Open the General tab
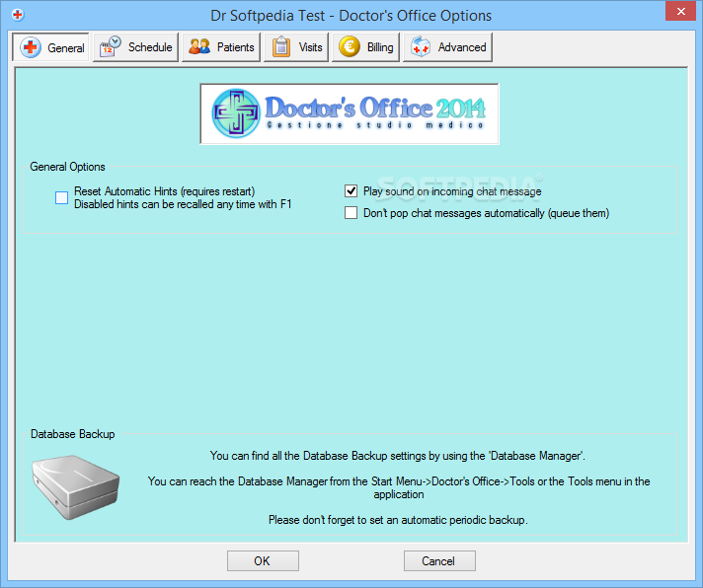This screenshot has width=703, height=588. [50, 47]
